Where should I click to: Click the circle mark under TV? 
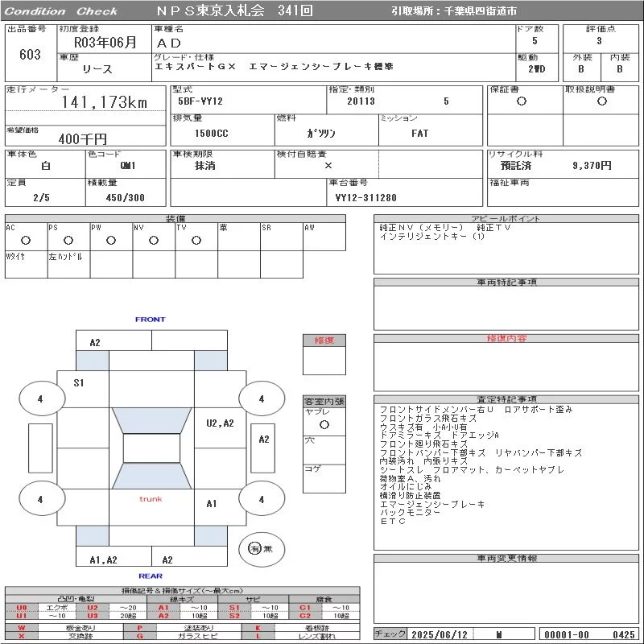[196, 240]
